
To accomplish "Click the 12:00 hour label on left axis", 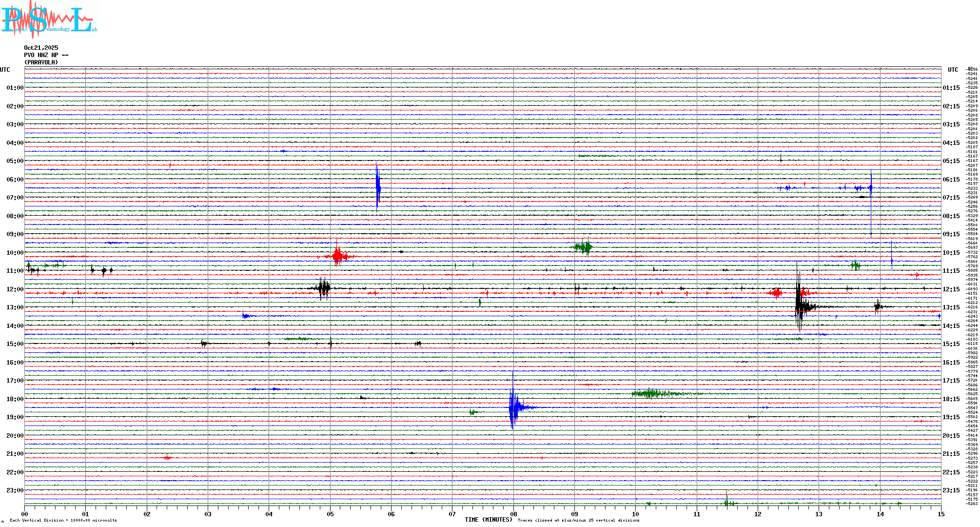I will pos(15,289).
